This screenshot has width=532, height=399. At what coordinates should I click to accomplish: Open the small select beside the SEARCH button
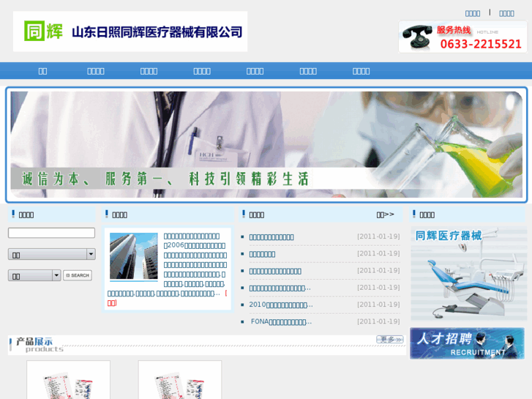[34, 275]
